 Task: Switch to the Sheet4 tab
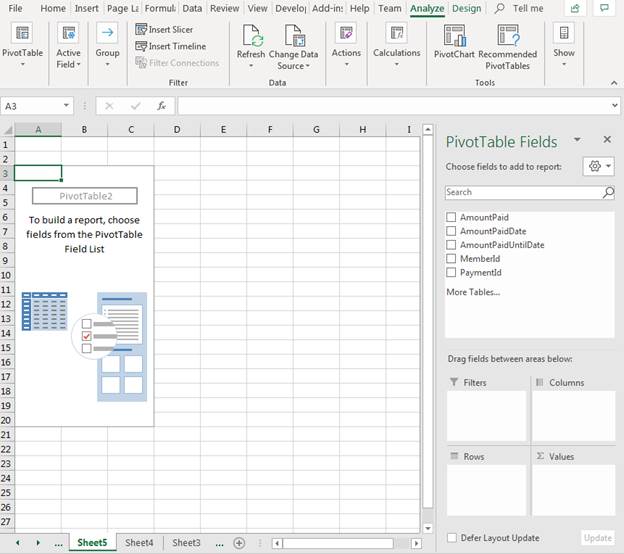[x=139, y=543]
